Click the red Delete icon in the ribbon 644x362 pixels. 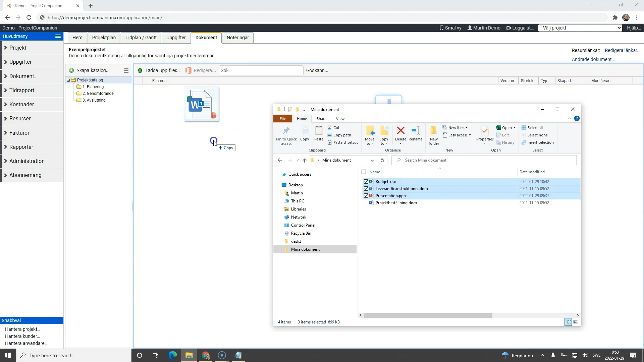point(400,131)
